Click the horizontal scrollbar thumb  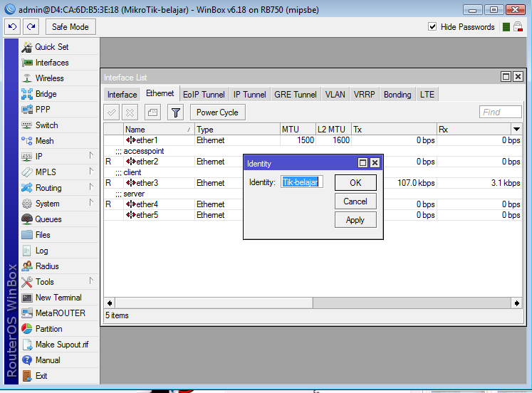point(214,303)
